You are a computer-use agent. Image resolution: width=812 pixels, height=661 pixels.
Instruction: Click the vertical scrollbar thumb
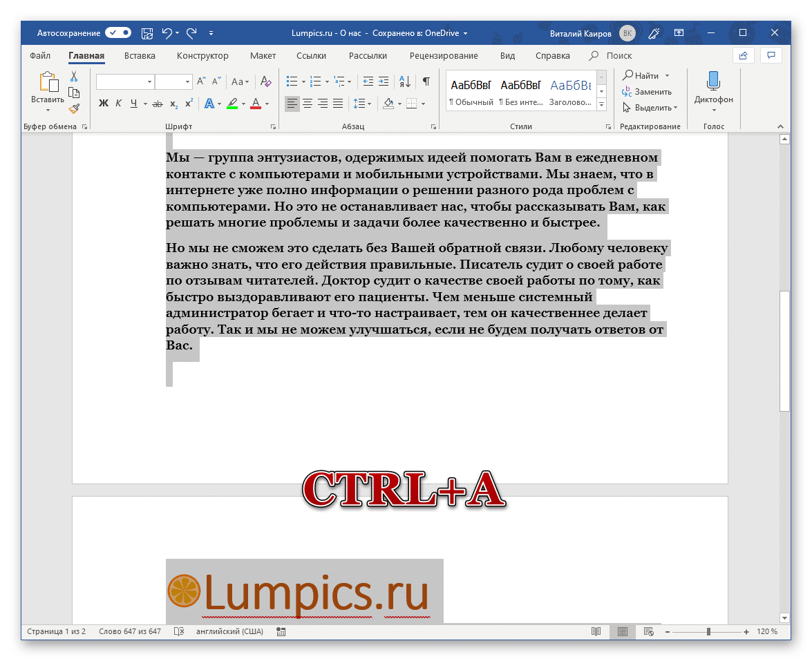click(x=784, y=351)
